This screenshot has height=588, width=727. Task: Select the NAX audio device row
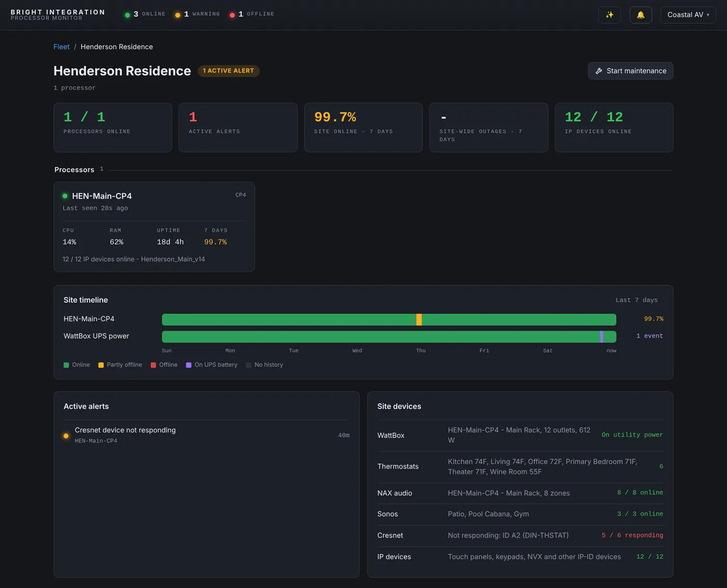coord(520,493)
